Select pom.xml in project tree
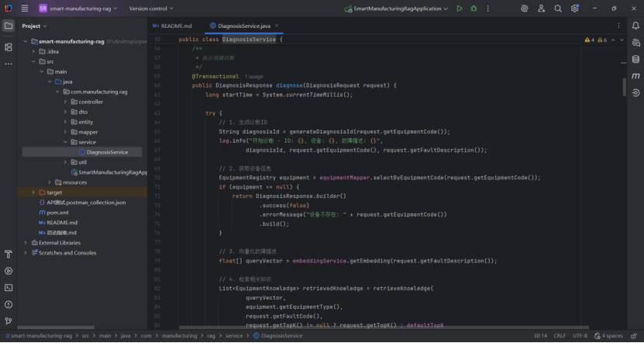644x343 pixels. pyautogui.click(x=53, y=213)
